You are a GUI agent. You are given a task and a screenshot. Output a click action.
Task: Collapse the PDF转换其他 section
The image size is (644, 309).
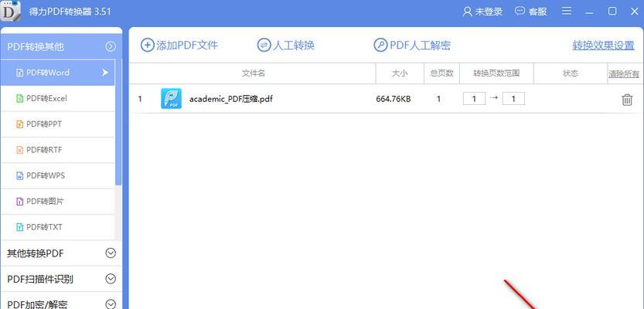(x=111, y=46)
